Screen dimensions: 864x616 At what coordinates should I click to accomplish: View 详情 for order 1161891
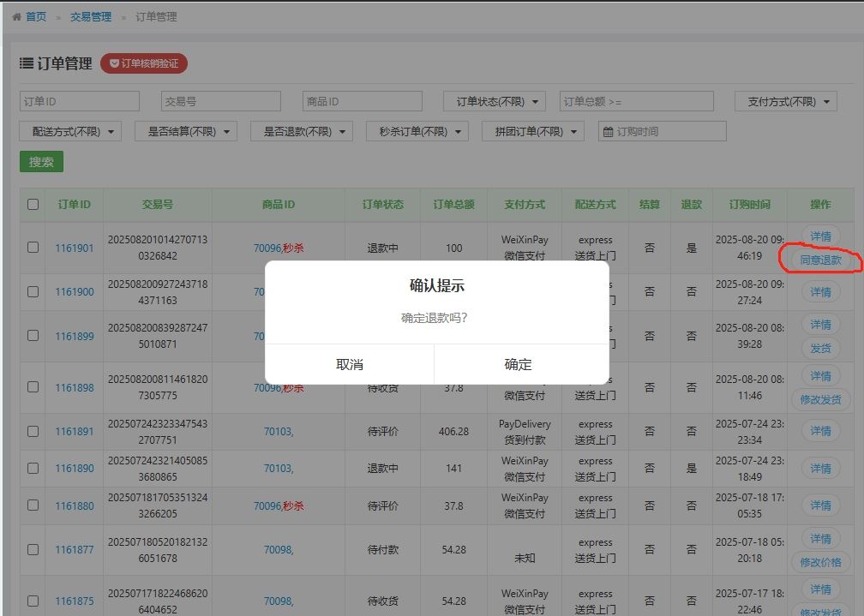point(820,431)
